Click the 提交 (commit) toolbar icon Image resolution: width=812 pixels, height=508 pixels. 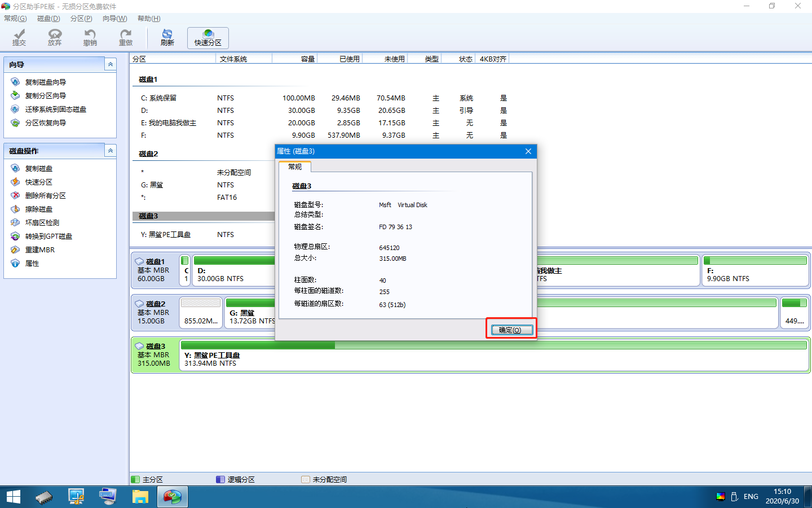[19, 38]
